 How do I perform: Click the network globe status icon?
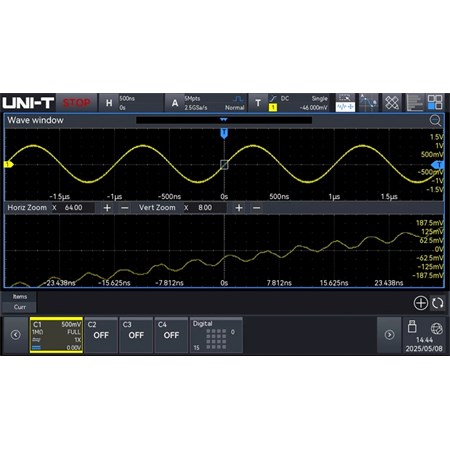[436, 329]
